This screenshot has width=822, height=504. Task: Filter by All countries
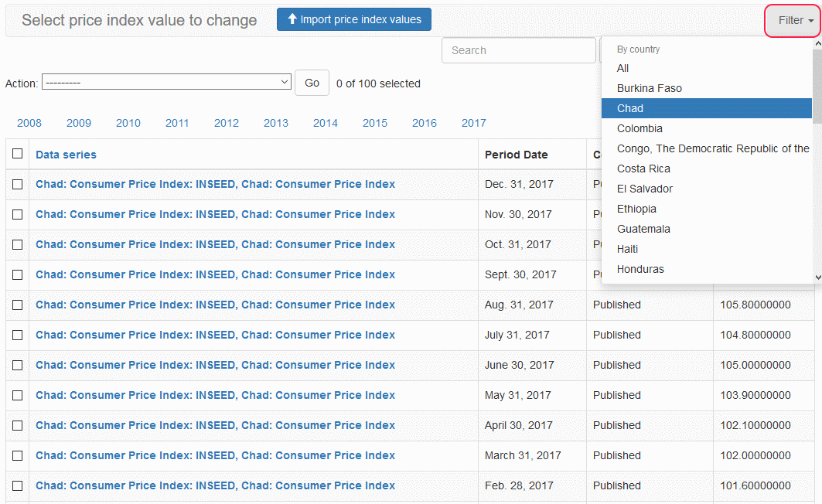click(623, 68)
